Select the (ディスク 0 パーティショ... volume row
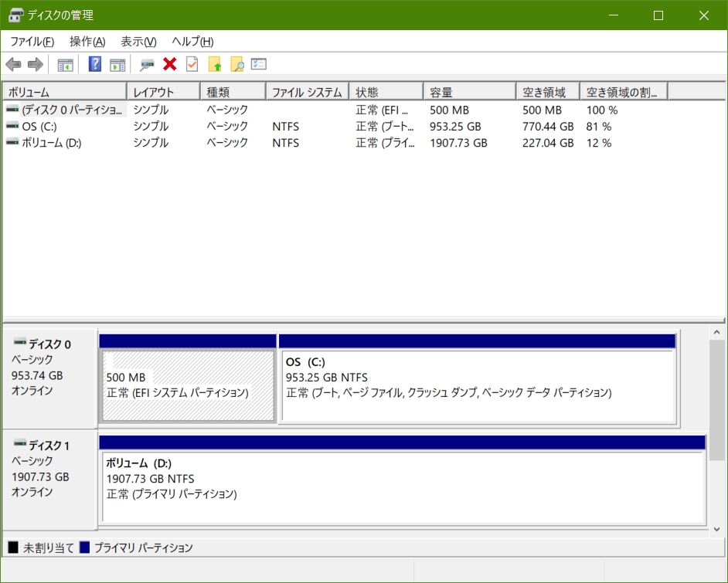 click(x=72, y=110)
